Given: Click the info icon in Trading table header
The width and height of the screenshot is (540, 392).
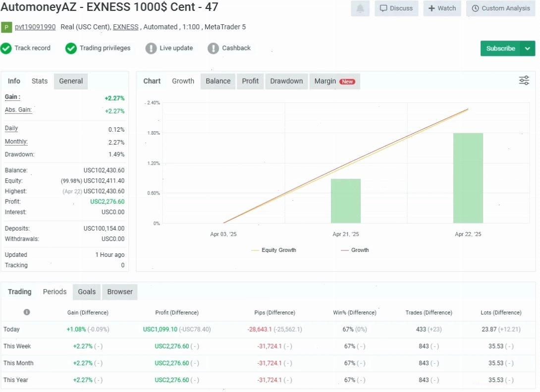Looking at the screenshot, I should (27, 312).
